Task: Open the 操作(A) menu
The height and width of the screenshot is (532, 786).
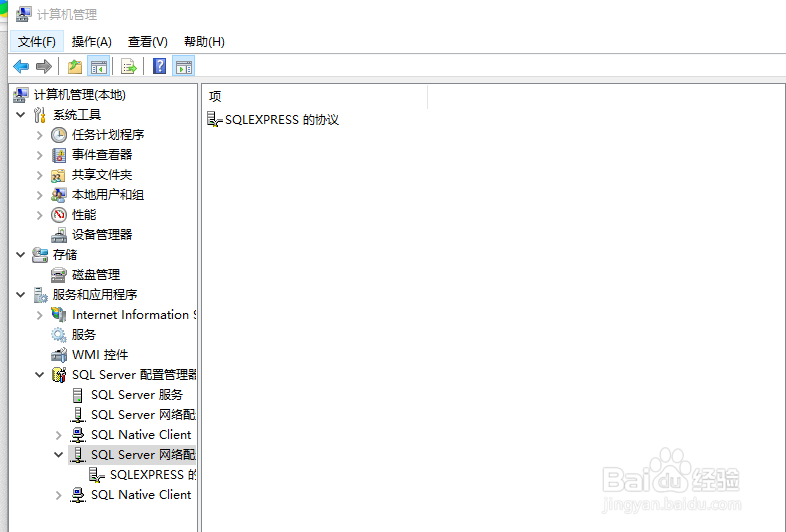Action: (91, 42)
